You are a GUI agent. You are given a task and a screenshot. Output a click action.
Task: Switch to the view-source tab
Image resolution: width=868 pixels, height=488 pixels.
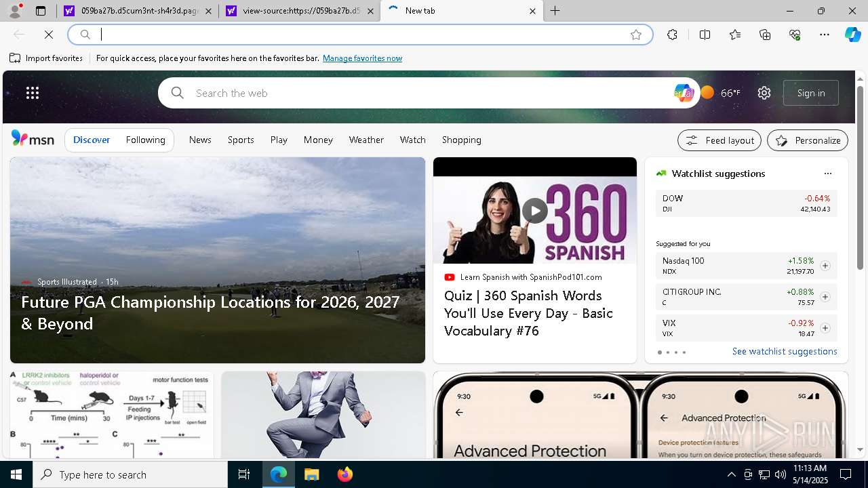point(300,11)
